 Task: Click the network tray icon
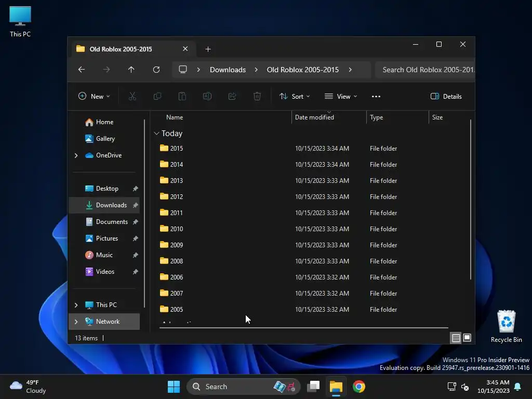(x=451, y=387)
